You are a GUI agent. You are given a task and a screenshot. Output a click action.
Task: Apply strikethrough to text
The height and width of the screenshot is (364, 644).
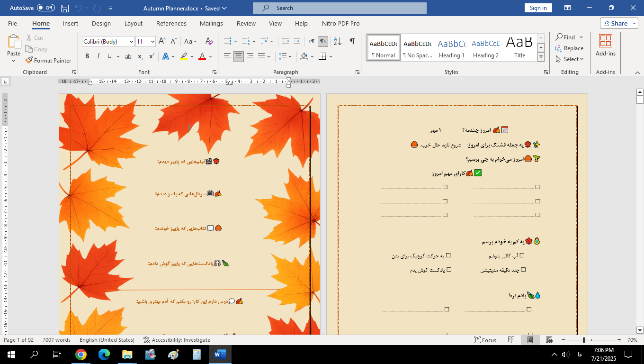(x=128, y=56)
